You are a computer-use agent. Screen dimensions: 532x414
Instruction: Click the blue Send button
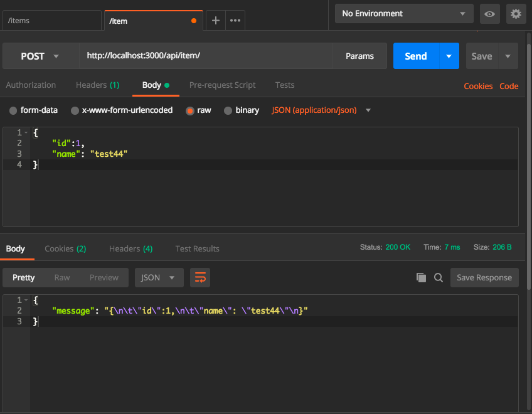pos(416,56)
